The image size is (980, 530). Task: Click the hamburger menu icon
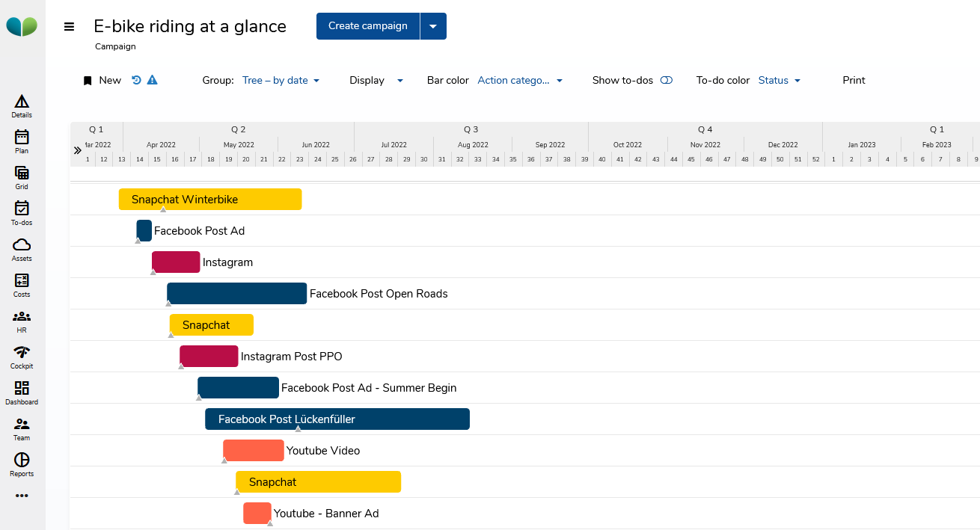point(70,27)
